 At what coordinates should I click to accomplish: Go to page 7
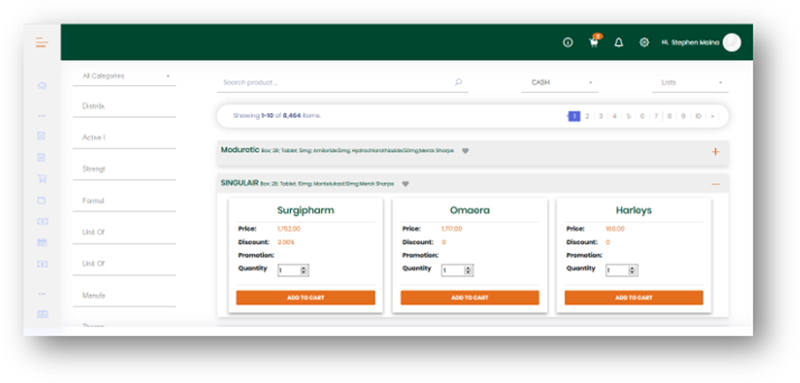click(x=656, y=116)
